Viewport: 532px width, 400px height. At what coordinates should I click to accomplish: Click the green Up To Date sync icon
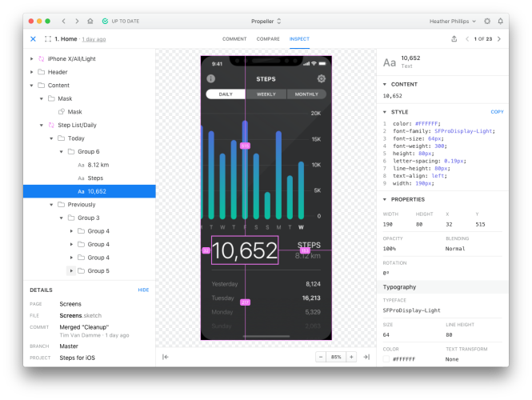click(105, 21)
